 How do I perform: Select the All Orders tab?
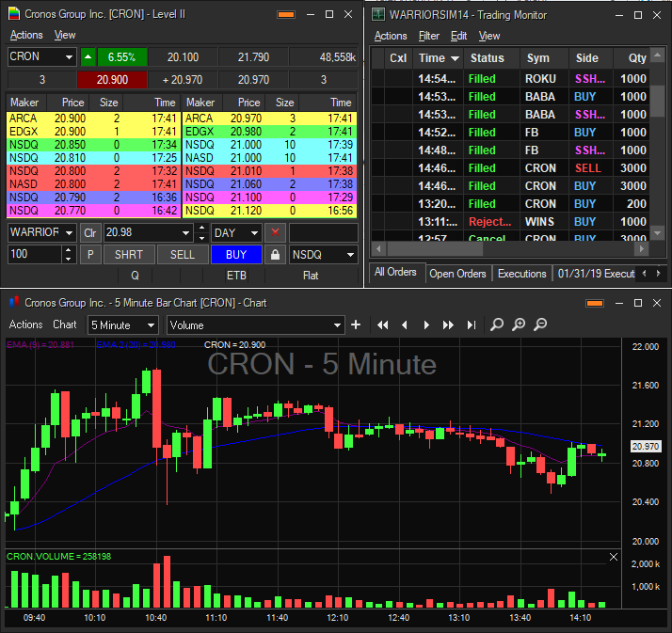395,272
